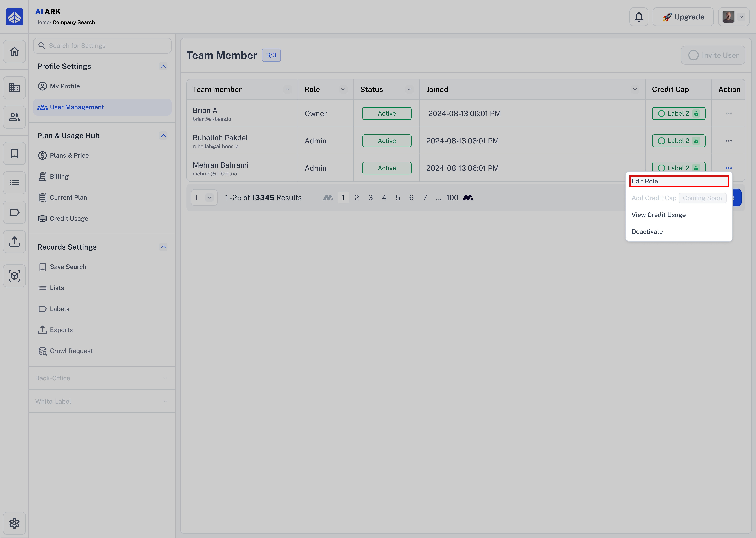Collapse the Plan & Usage Hub section
756x538 pixels.
click(x=163, y=136)
